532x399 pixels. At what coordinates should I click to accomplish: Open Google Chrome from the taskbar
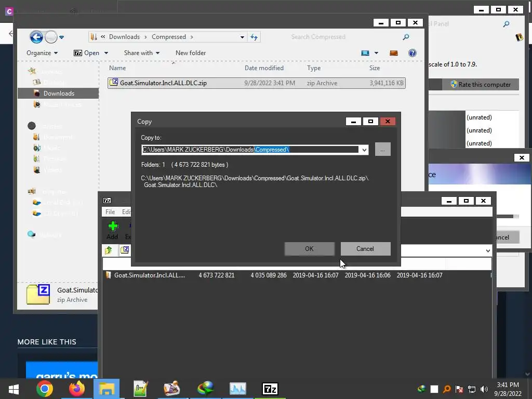(x=45, y=389)
